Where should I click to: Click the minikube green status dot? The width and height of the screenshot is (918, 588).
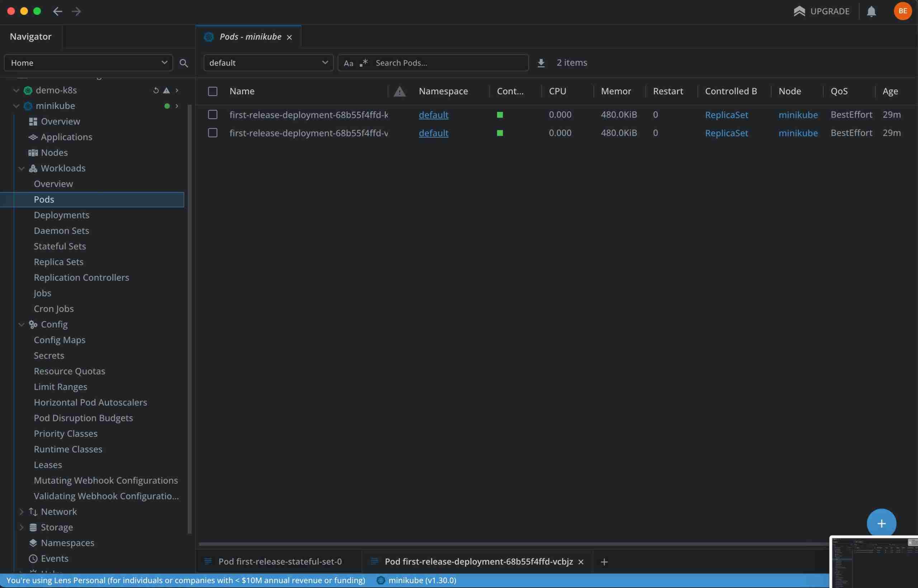pos(167,106)
